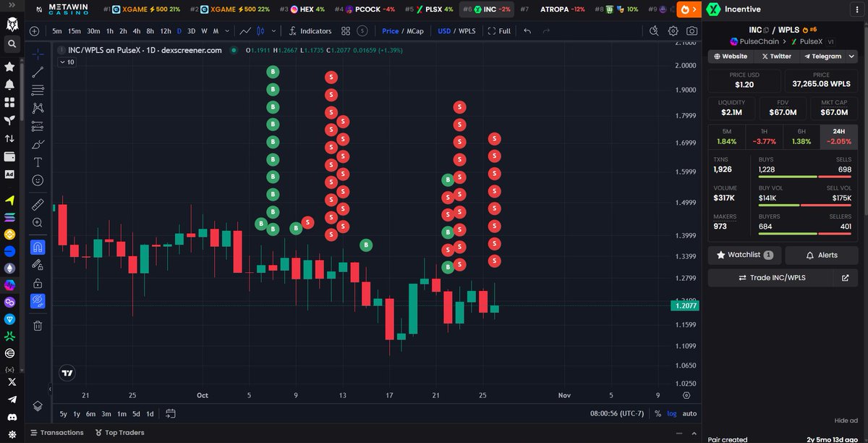
Task: Select the 5m timeframe
Action: 57,31
